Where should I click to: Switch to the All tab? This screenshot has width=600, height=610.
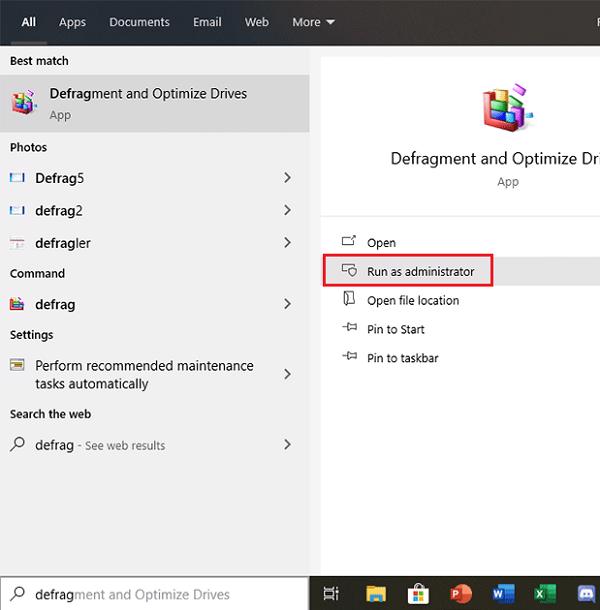(x=28, y=22)
